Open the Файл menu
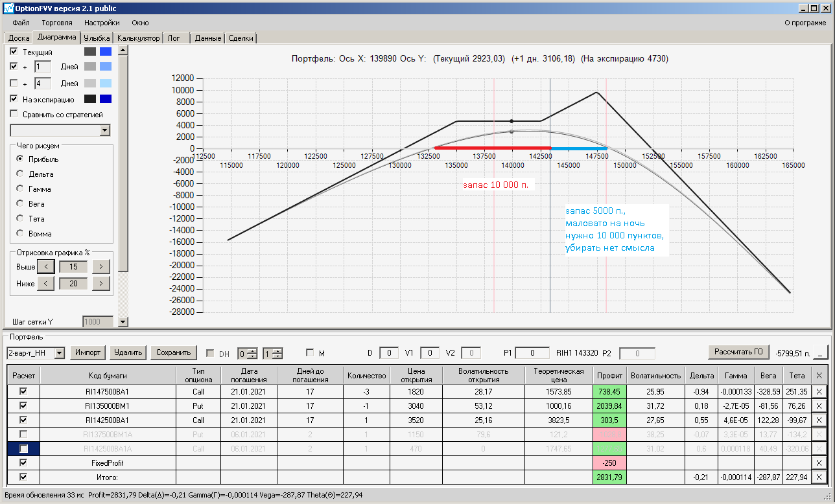The height and width of the screenshot is (504, 835). [21, 23]
